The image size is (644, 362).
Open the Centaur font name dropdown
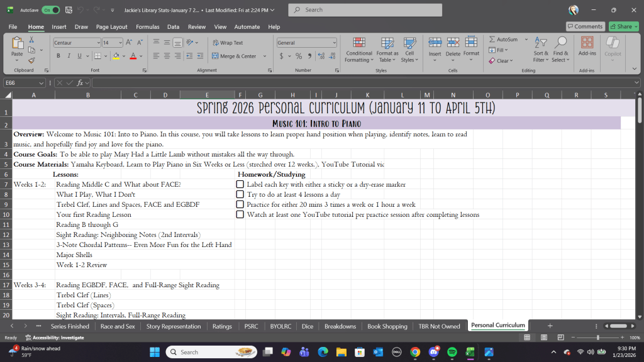pos(98,43)
